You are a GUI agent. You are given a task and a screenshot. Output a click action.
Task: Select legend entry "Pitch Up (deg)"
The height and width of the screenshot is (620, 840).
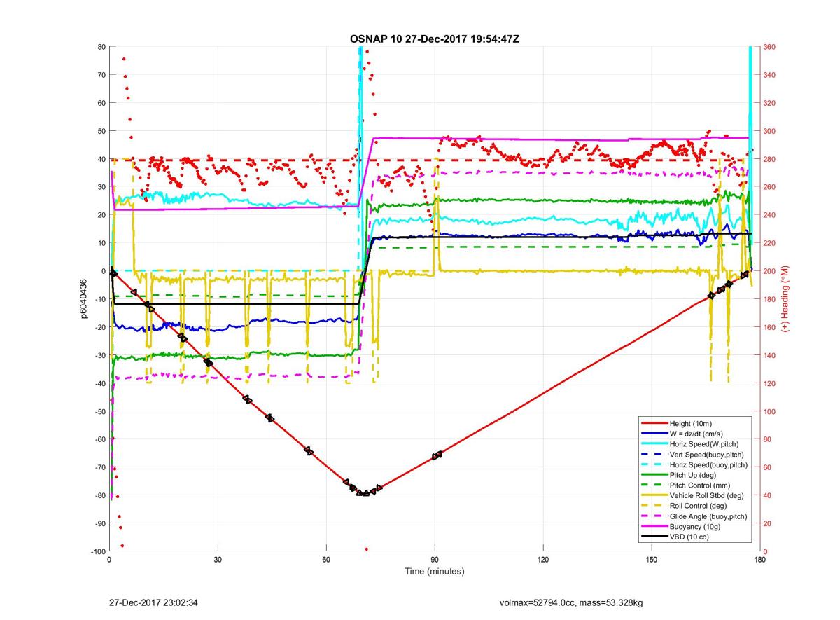pos(693,474)
